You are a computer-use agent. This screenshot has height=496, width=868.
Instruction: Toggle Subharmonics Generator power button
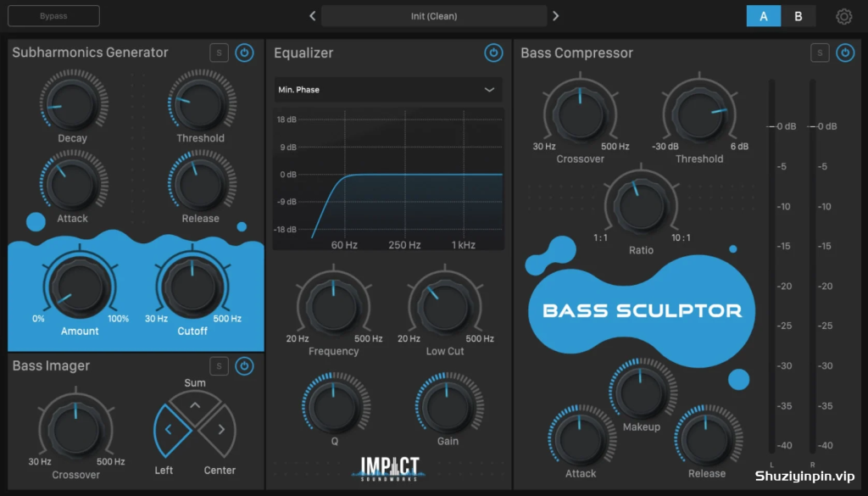[x=244, y=53]
